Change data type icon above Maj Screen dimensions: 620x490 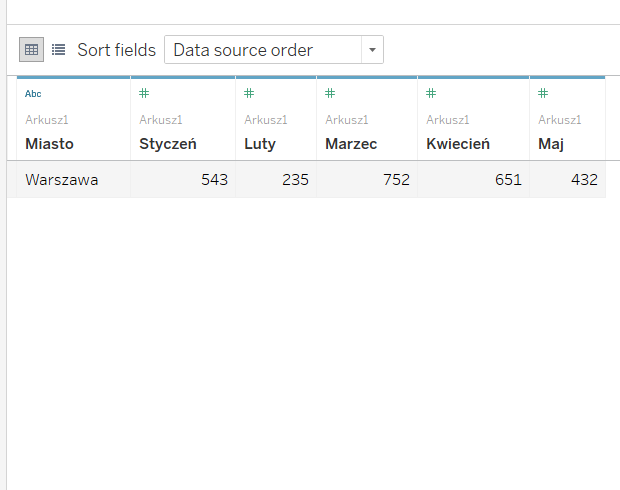pos(543,94)
